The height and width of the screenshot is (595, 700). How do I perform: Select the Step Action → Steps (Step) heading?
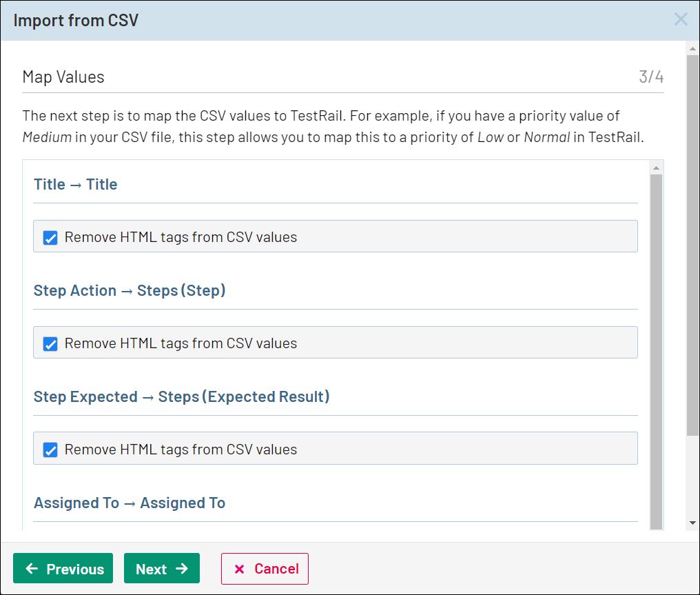(130, 291)
